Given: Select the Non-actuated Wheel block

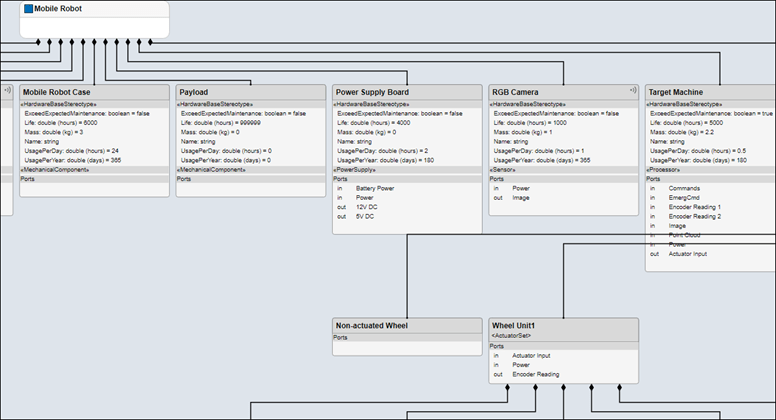Looking at the screenshot, I should [372, 325].
